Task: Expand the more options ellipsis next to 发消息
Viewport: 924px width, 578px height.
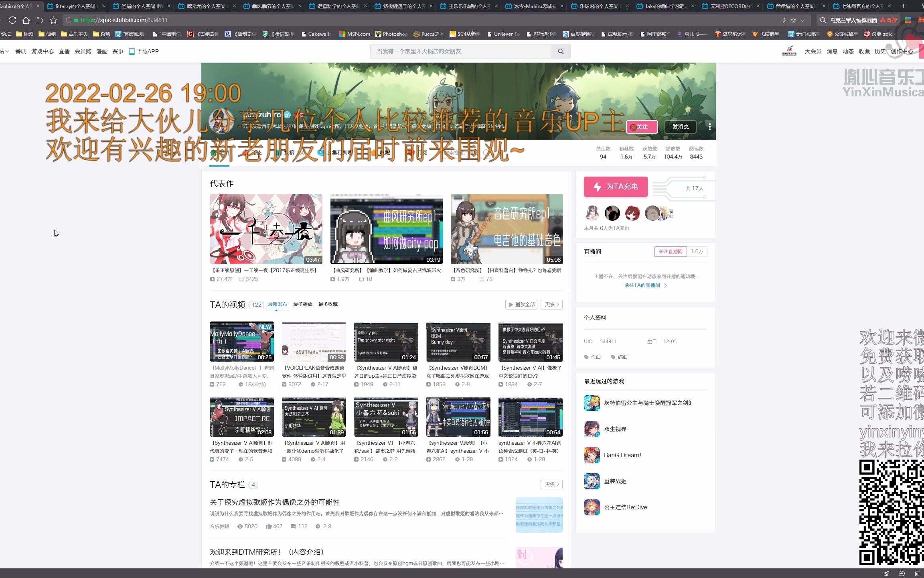Action: [709, 126]
